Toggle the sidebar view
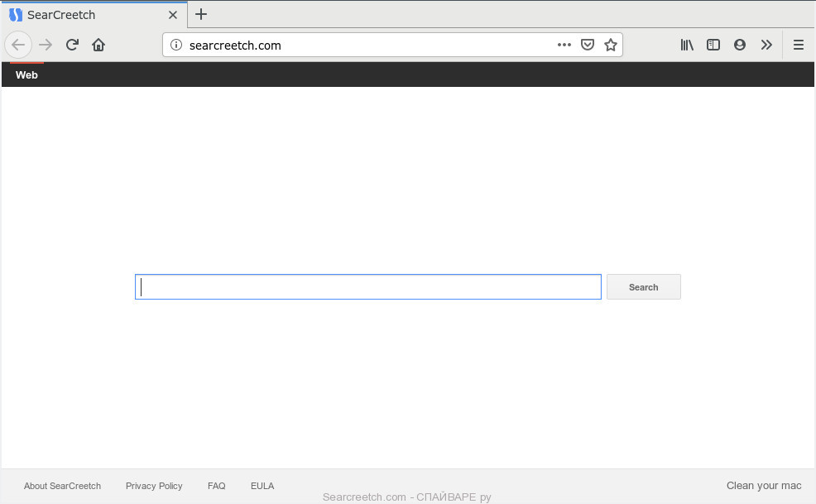This screenshot has width=816, height=504. tap(713, 45)
